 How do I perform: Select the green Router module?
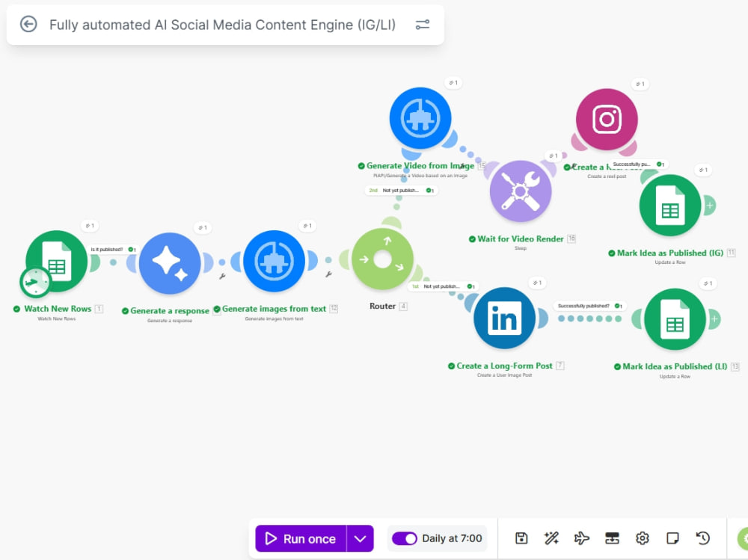coord(382,259)
